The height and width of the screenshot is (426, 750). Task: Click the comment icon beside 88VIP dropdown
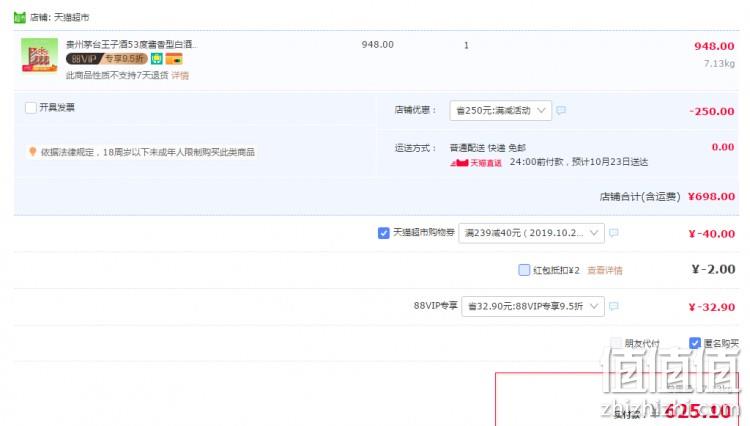tap(614, 306)
